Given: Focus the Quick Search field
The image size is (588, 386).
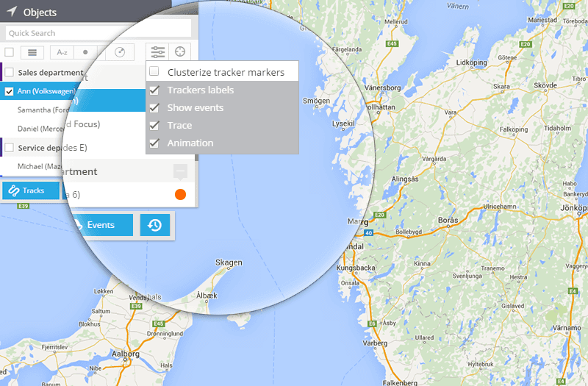Looking at the screenshot, I should point(98,33).
